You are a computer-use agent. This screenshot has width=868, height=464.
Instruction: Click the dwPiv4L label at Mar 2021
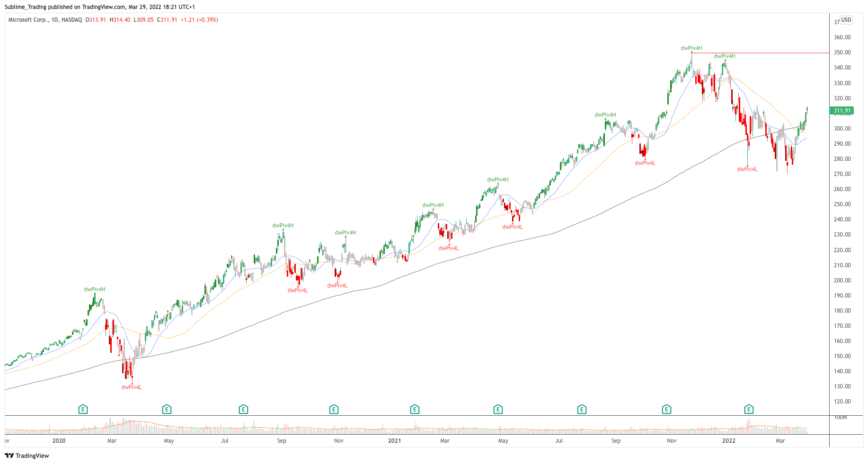click(x=449, y=248)
